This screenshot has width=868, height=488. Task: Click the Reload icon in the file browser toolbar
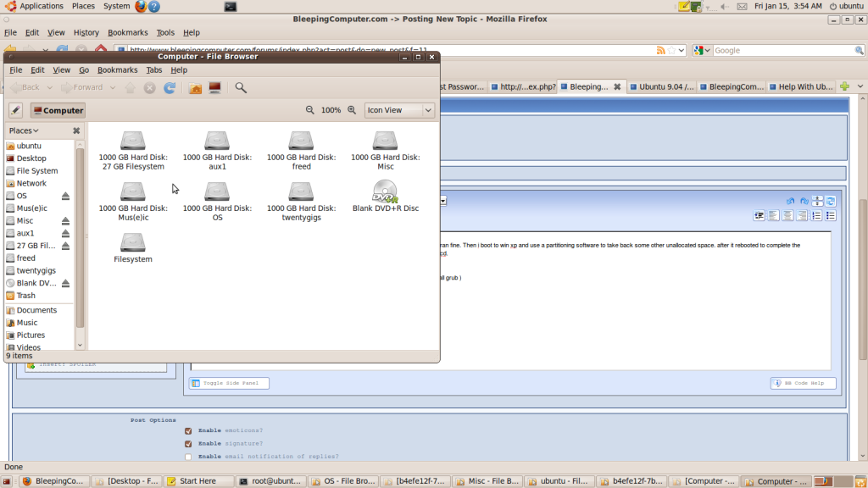(170, 87)
